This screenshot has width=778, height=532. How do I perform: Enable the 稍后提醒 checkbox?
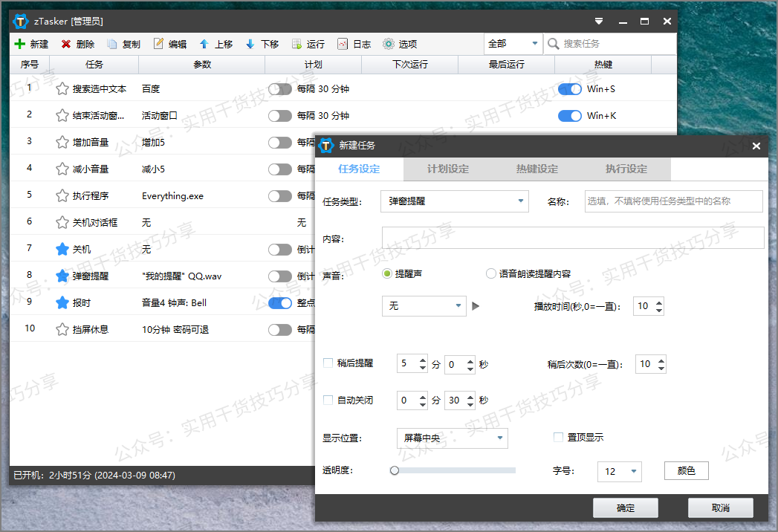[x=328, y=363]
